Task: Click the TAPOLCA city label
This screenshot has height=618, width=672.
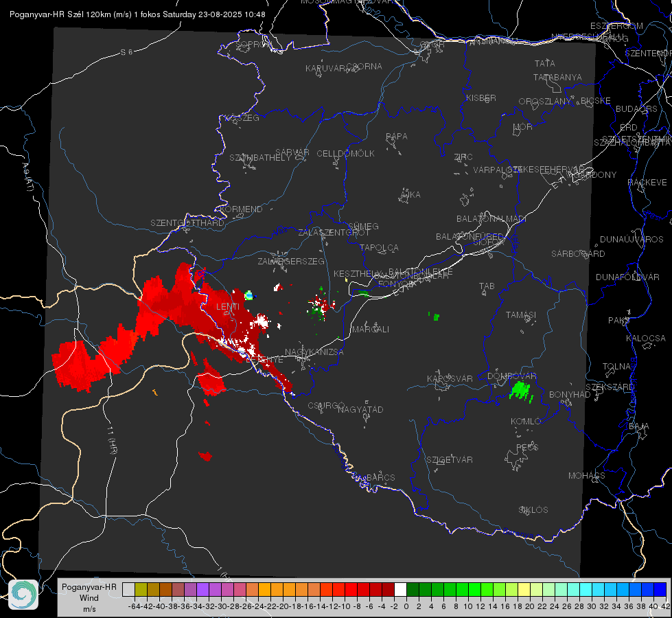Action: coord(379,248)
